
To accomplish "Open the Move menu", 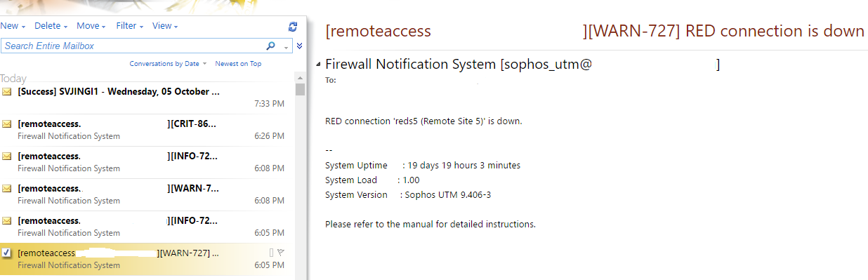I will (92, 26).
